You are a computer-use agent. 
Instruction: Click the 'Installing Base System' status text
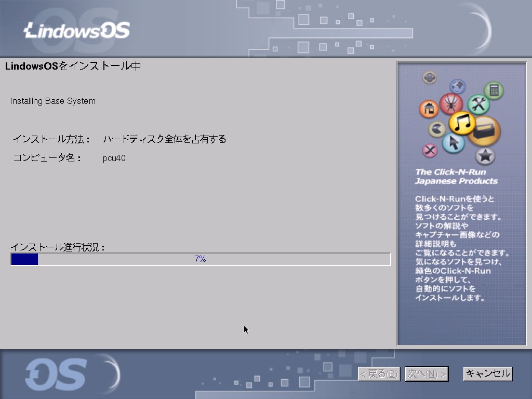click(x=52, y=101)
